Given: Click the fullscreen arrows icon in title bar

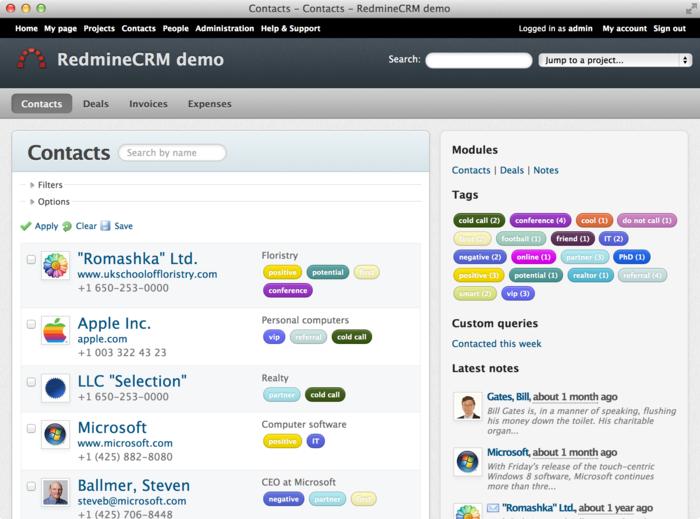Looking at the screenshot, I should point(691,8).
